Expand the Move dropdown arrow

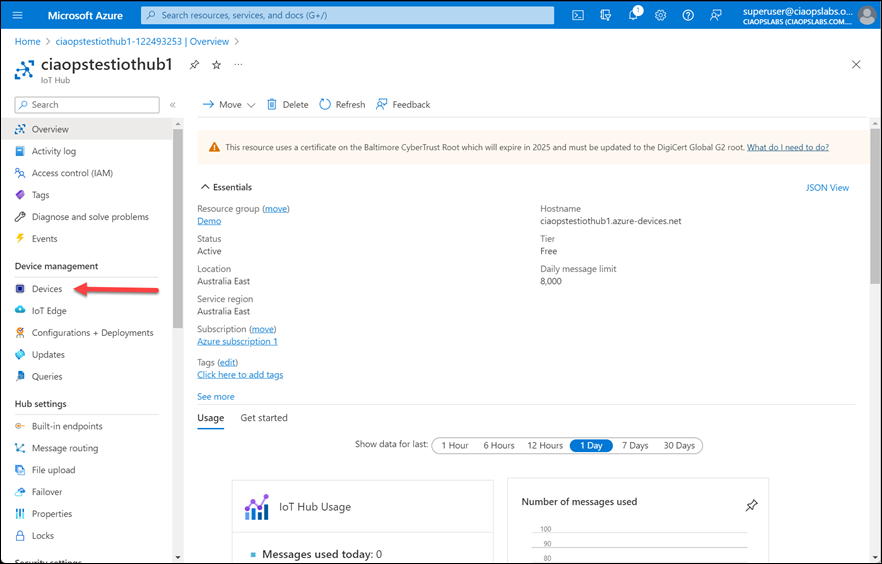(x=251, y=105)
